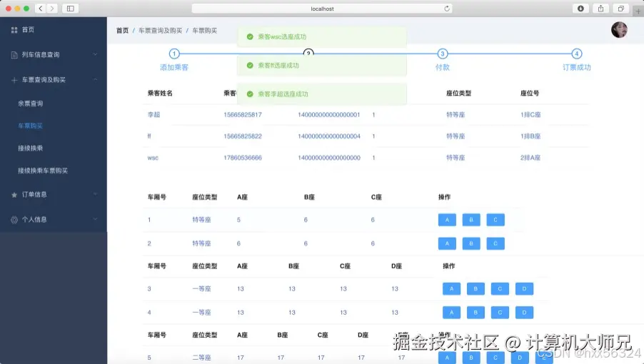Choose seat A in carriage 1

tap(447, 220)
